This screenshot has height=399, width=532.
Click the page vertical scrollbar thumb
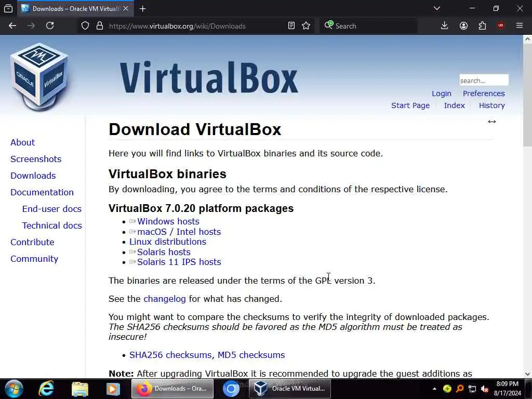click(x=527, y=95)
